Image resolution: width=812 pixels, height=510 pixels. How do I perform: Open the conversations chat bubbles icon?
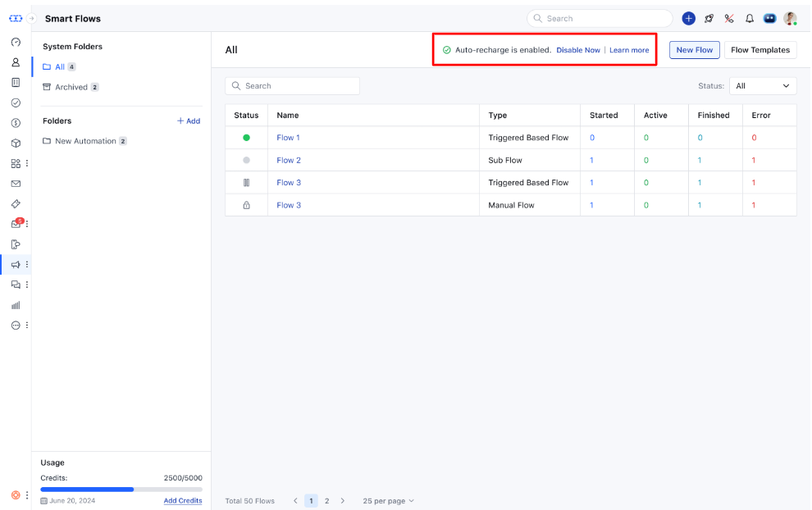pos(16,285)
